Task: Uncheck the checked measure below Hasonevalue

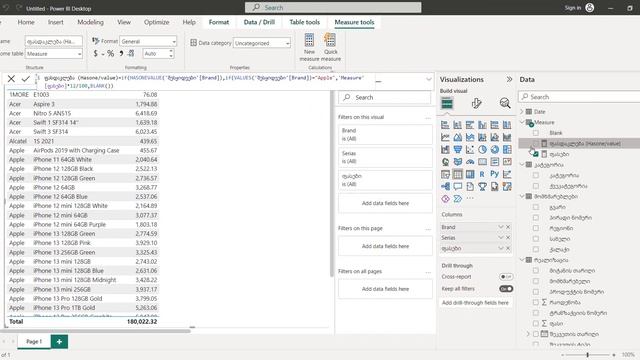Action: (536, 154)
